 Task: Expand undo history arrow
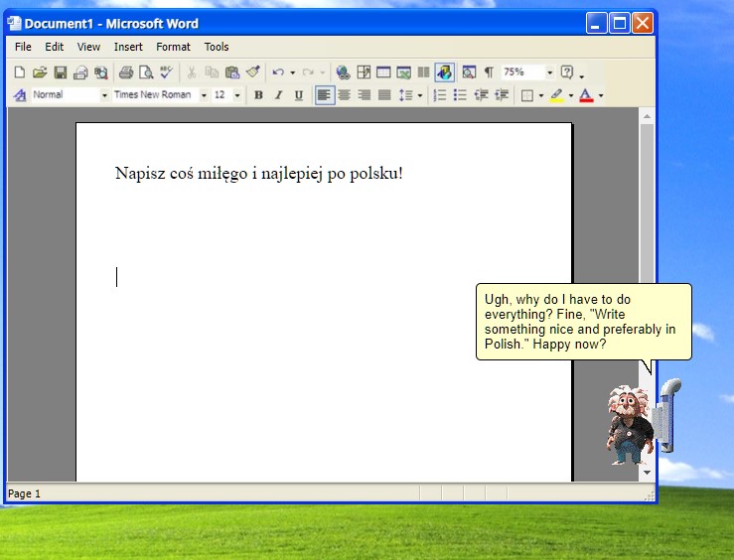pyautogui.click(x=293, y=72)
